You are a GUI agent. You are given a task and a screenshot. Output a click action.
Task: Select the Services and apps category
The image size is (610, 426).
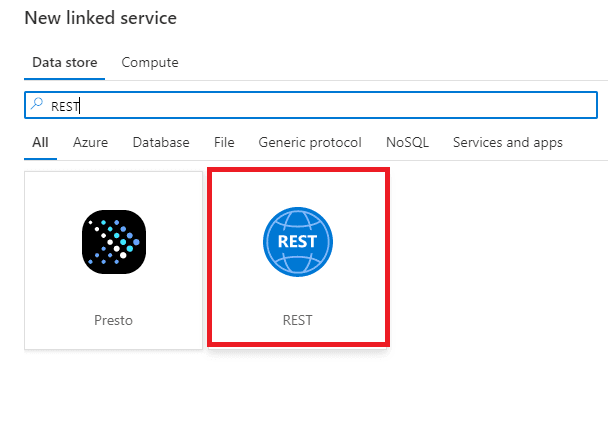coord(508,142)
